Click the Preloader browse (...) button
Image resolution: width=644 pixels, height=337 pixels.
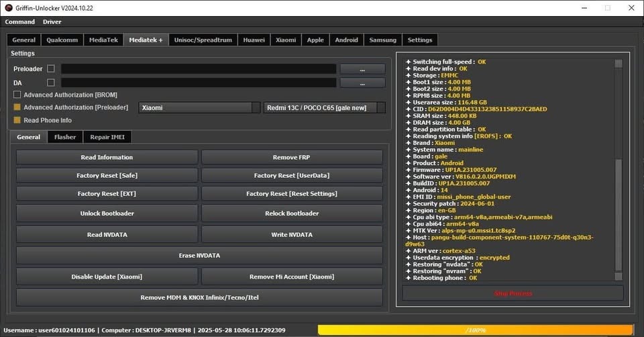coord(362,69)
